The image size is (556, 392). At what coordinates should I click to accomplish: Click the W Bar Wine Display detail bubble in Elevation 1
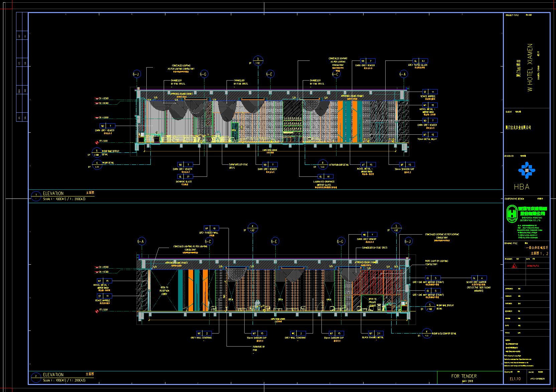(x=97, y=153)
